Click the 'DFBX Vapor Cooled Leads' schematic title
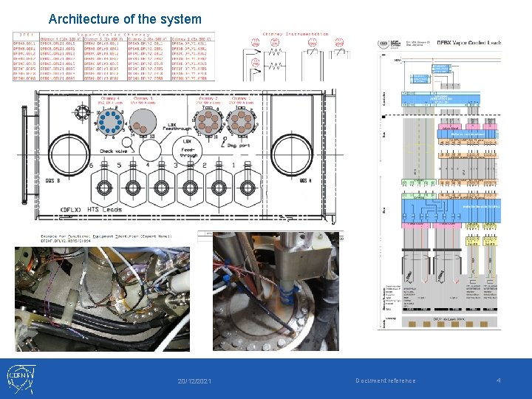Image resolution: width=532 pixels, height=399 pixels. (469, 43)
